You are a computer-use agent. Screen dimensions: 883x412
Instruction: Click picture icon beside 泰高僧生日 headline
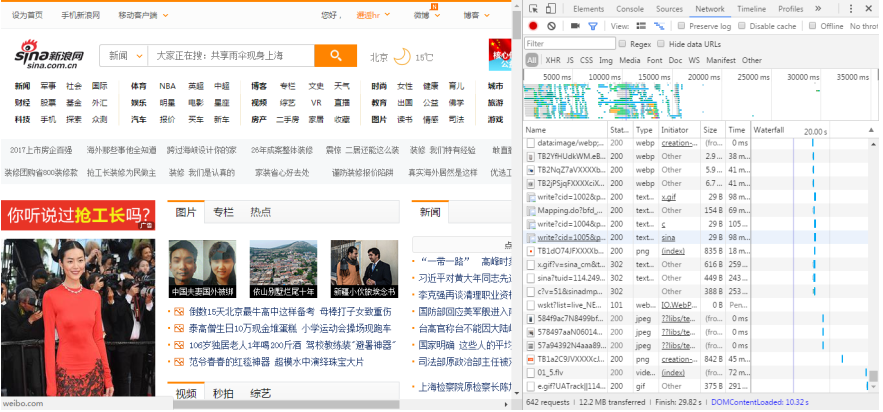pos(179,328)
